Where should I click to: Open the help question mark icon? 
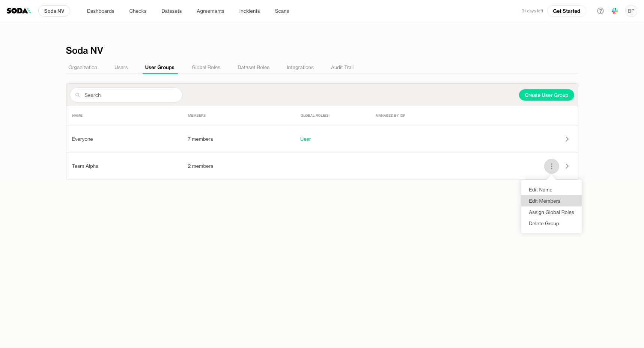(600, 11)
